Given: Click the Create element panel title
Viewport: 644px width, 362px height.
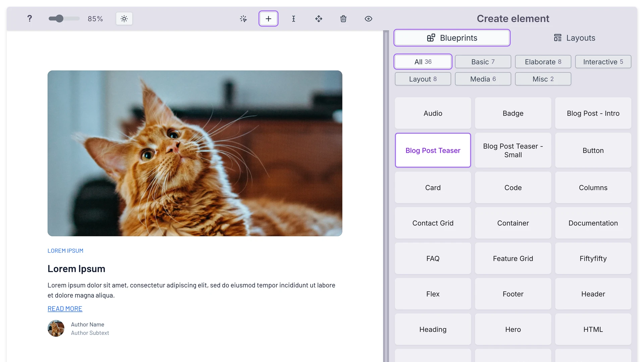Looking at the screenshot, I should (x=513, y=18).
